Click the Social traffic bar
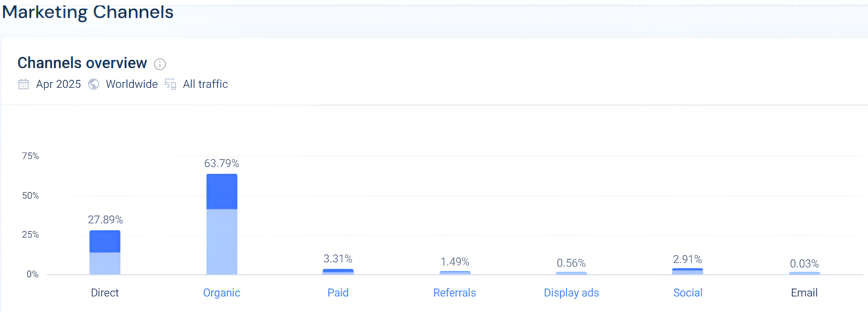 pos(687,271)
